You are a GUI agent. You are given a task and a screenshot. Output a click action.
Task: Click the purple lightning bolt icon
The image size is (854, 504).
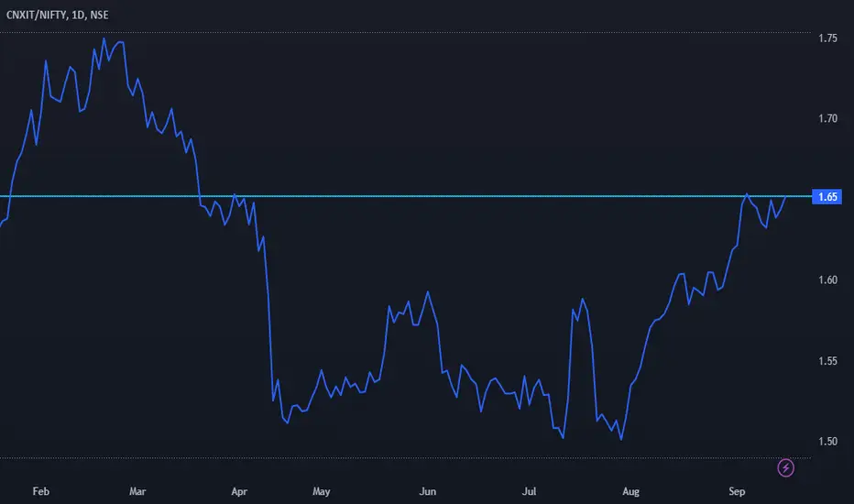pyautogui.click(x=785, y=467)
